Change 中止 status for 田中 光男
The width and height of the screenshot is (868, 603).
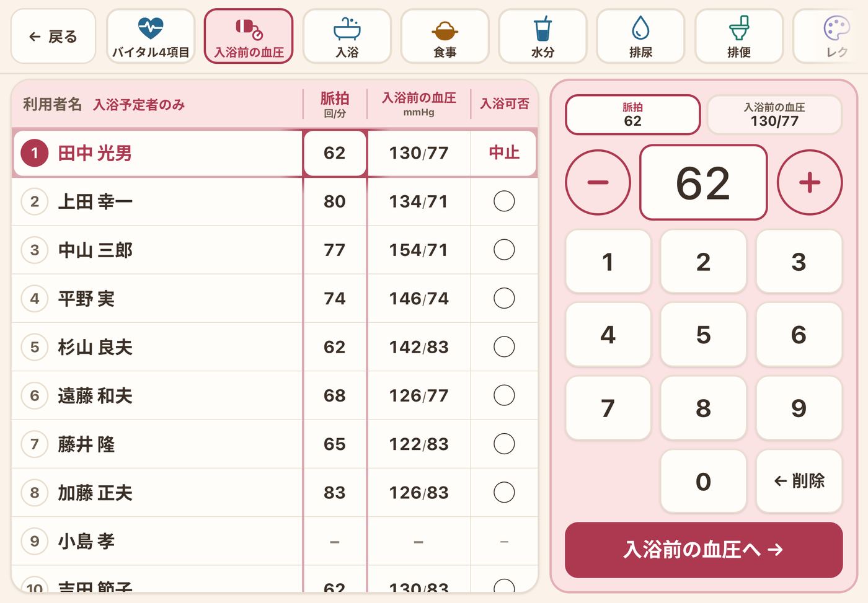click(x=504, y=152)
